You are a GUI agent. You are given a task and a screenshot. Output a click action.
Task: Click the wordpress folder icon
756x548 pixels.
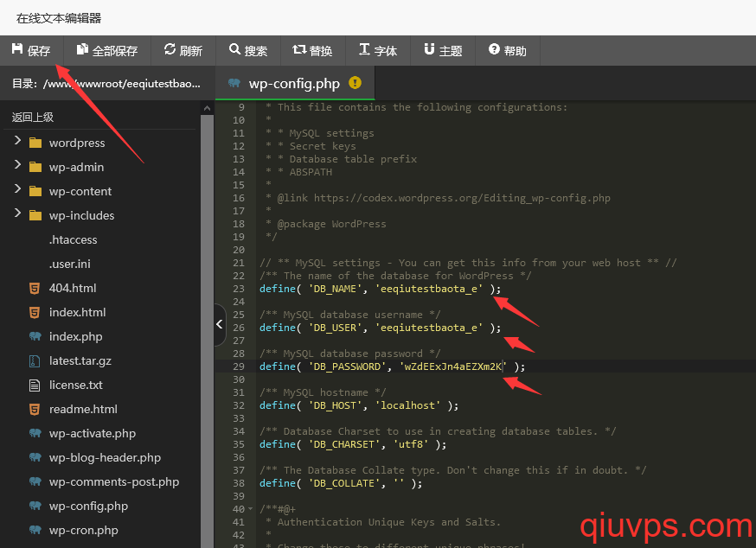point(35,143)
